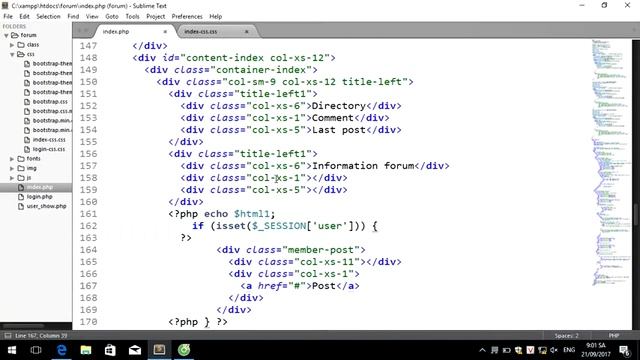
Task: Click line number 152 in gutter
Action: (x=89, y=106)
